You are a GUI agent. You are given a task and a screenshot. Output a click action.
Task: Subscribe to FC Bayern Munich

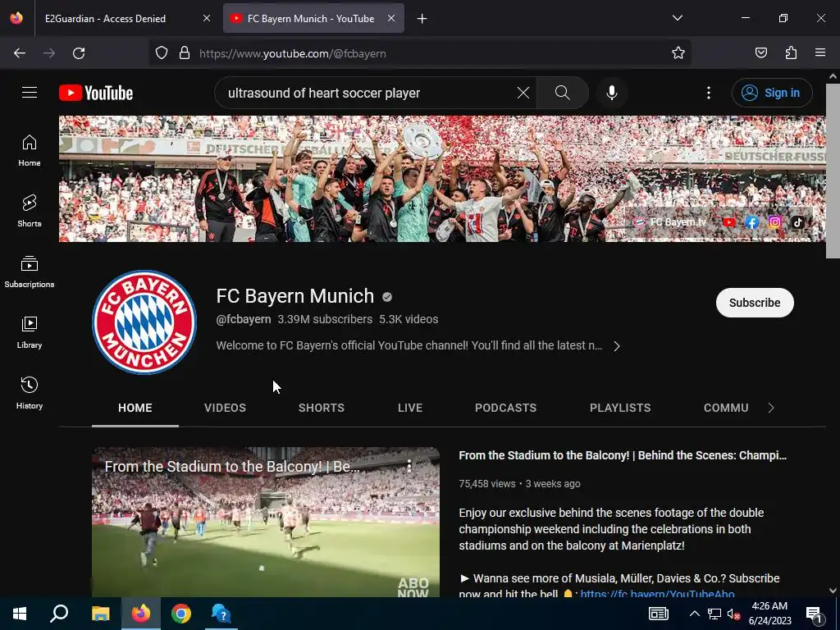coord(755,303)
